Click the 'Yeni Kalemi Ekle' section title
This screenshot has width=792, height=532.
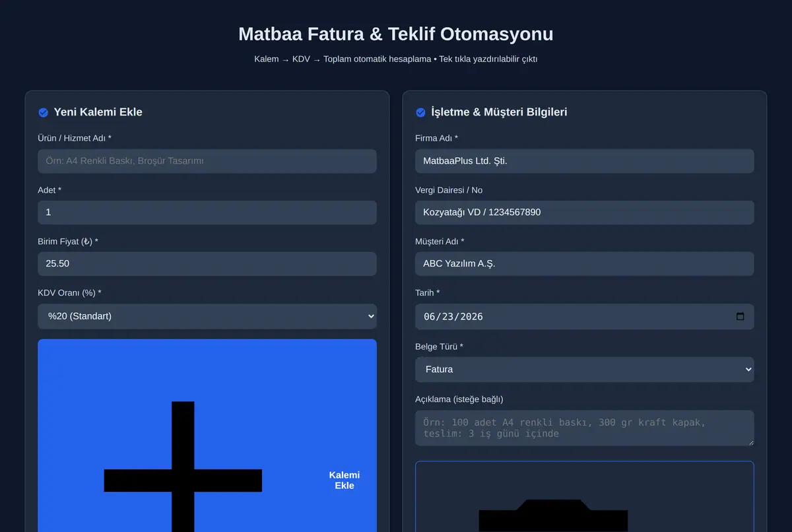[98, 112]
